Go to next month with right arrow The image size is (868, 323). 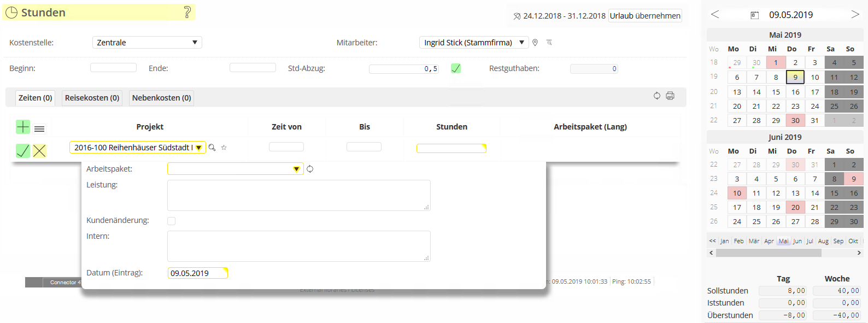point(855,15)
